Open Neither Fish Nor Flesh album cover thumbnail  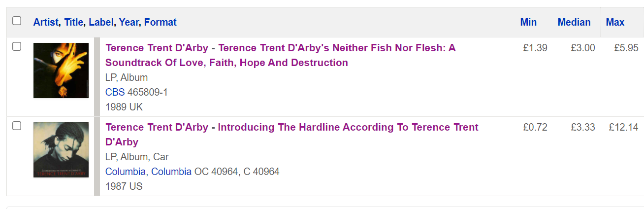pyautogui.click(x=61, y=70)
